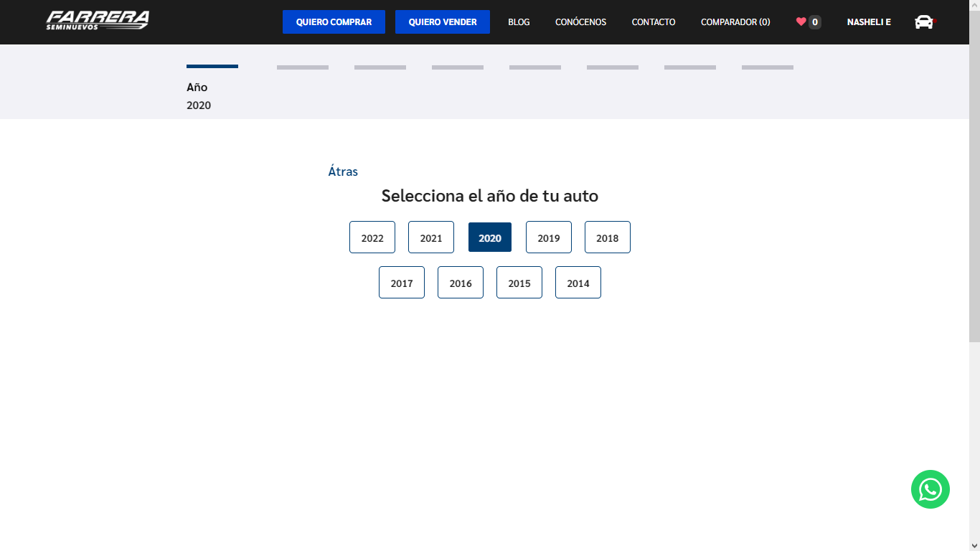
Task: Click the 'Selecciona el año de tu auto' heading
Action: pyautogui.click(x=490, y=196)
